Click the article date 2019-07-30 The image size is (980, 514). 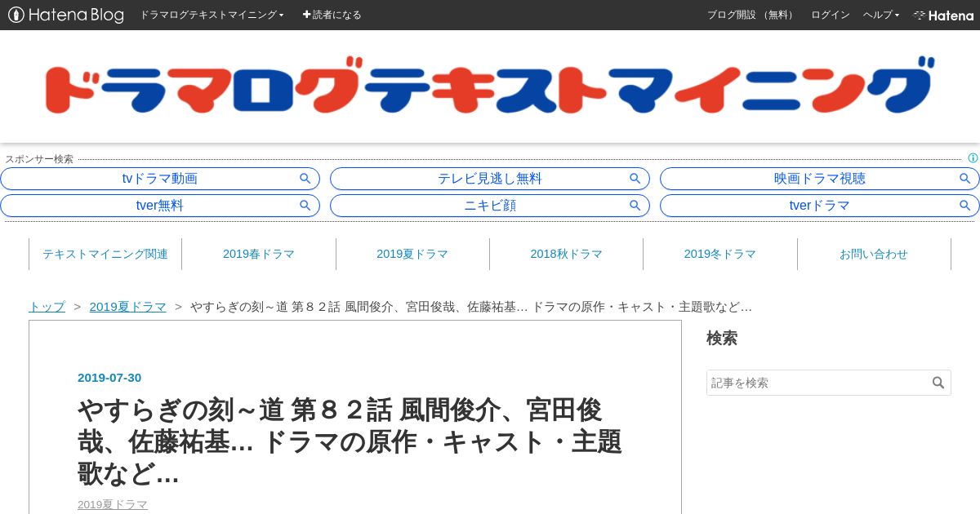click(109, 378)
